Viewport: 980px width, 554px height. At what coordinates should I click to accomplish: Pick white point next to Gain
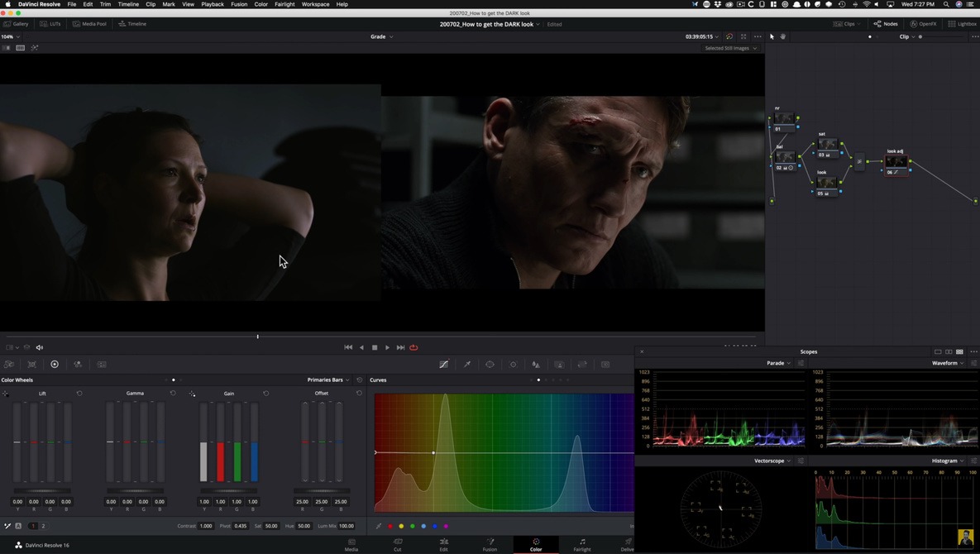click(x=192, y=394)
